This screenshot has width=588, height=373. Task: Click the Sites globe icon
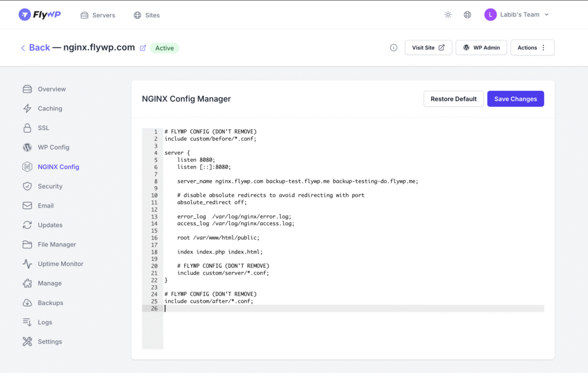coord(138,15)
